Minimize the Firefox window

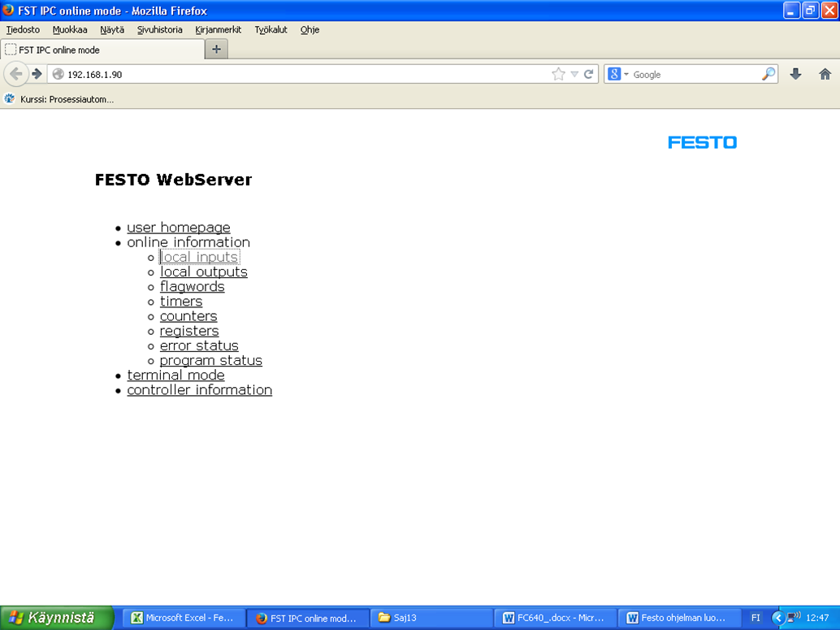click(791, 11)
